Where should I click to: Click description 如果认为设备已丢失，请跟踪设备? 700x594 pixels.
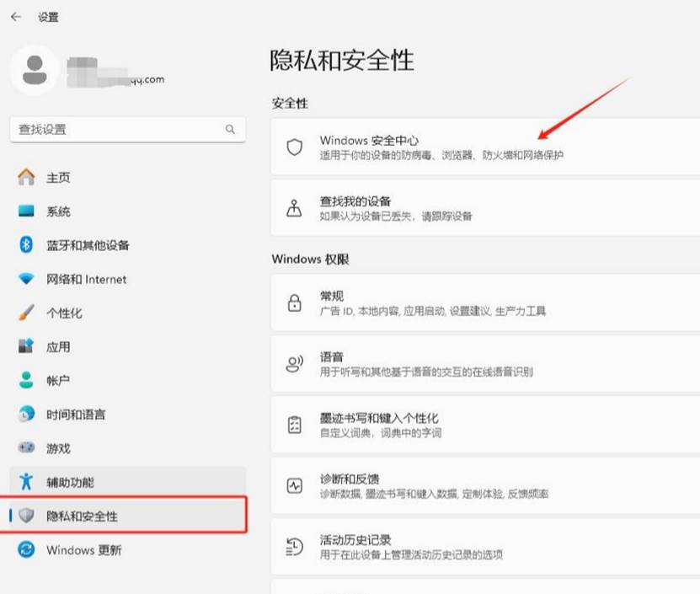(x=396, y=217)
